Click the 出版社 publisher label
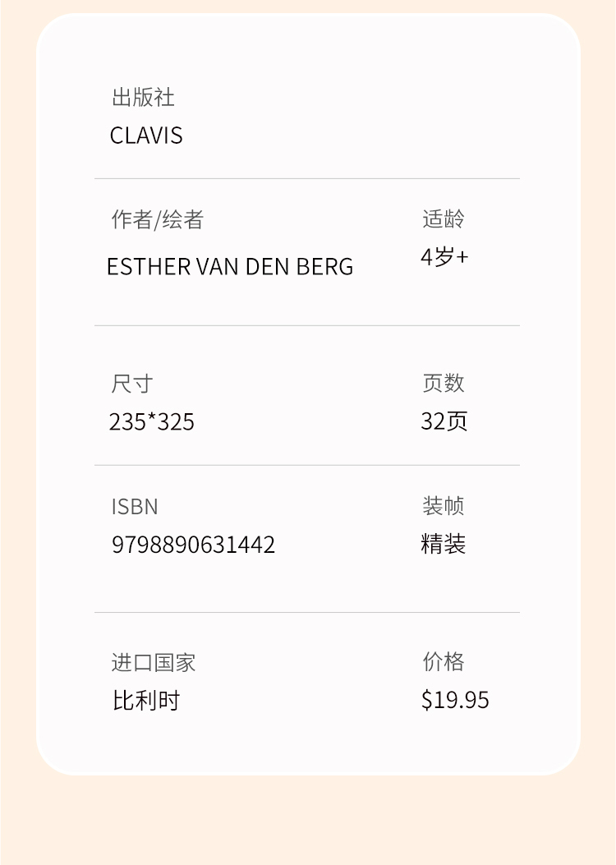The width and height of the screenshot is (616, 865). (x=143, y=97)
